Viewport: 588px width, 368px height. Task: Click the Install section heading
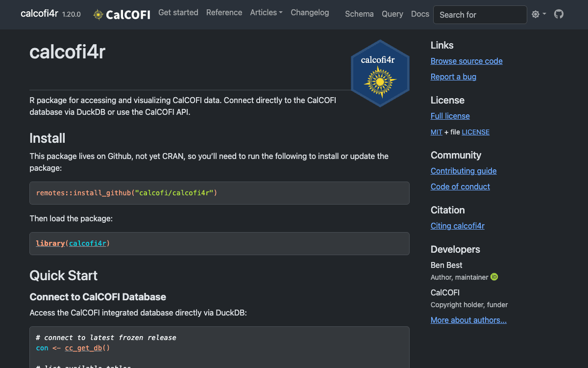click(x=48, y=138)
